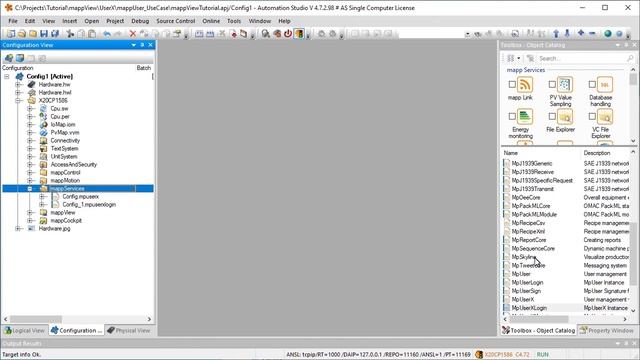Viewport: 640px width, 360px height.
Task: Click the blue help circle icon
Action: click(619, 34)
